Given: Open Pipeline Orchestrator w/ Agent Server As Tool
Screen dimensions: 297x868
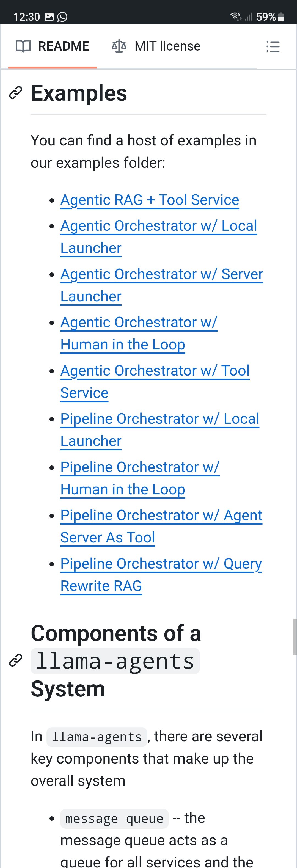Looking at the screenshot, I should [x=161, y=516].
